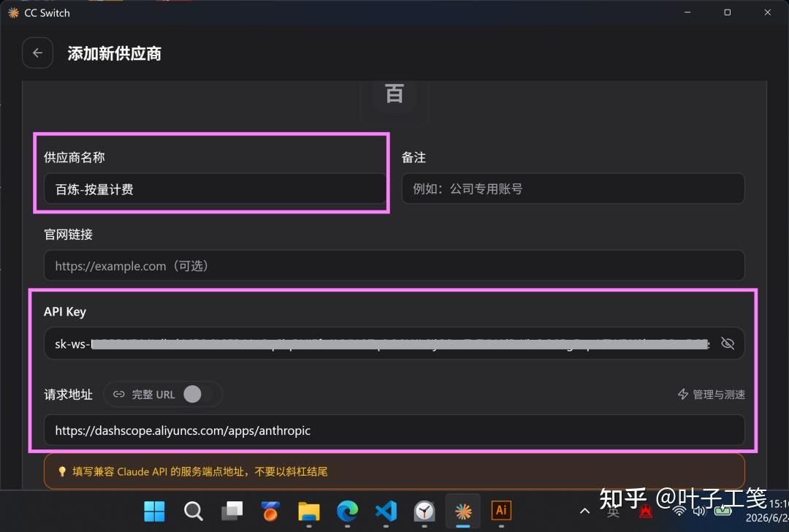Show hidden system tray icons
Screen dimensions: 789x532
click(584, 511)
